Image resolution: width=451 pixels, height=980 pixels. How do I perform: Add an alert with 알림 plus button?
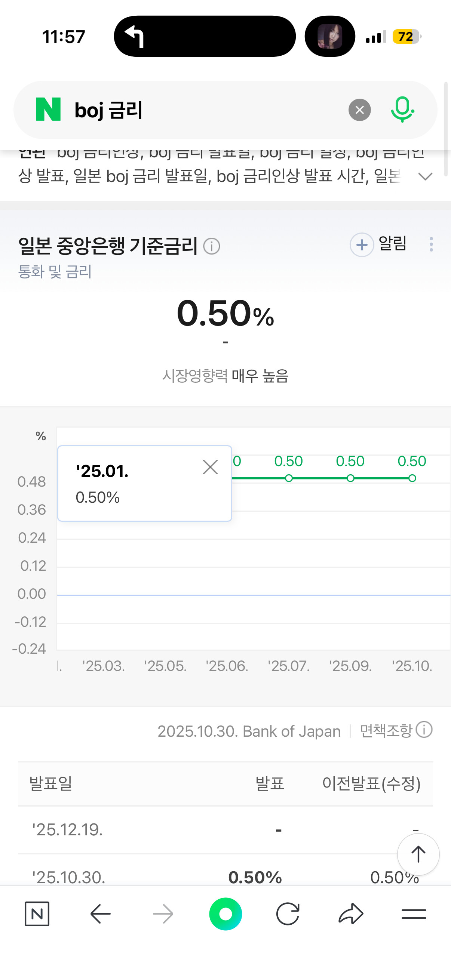(x=362, y=244)
